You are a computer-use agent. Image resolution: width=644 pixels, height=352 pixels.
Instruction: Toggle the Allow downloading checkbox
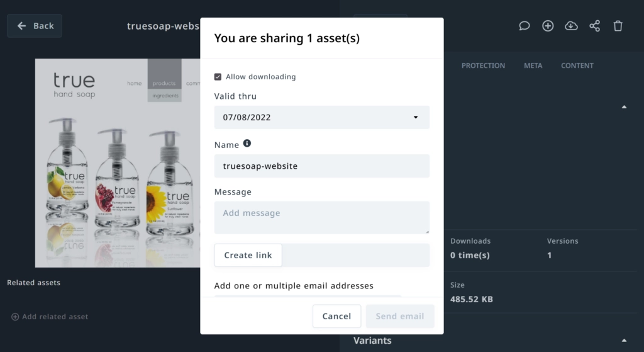pyautogui.click(x=218, y=77)
